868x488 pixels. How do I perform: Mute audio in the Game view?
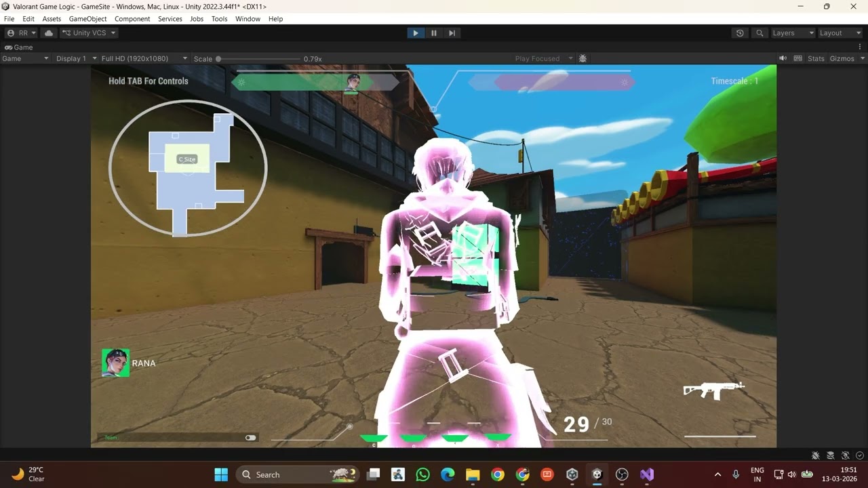pyautogui.click(x=783, y=58)
